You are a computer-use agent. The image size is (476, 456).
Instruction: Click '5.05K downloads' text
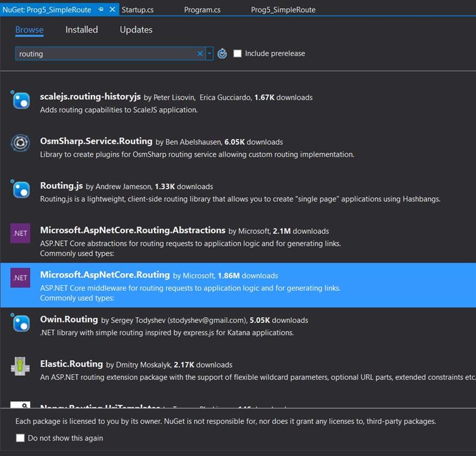click(279, 321)
